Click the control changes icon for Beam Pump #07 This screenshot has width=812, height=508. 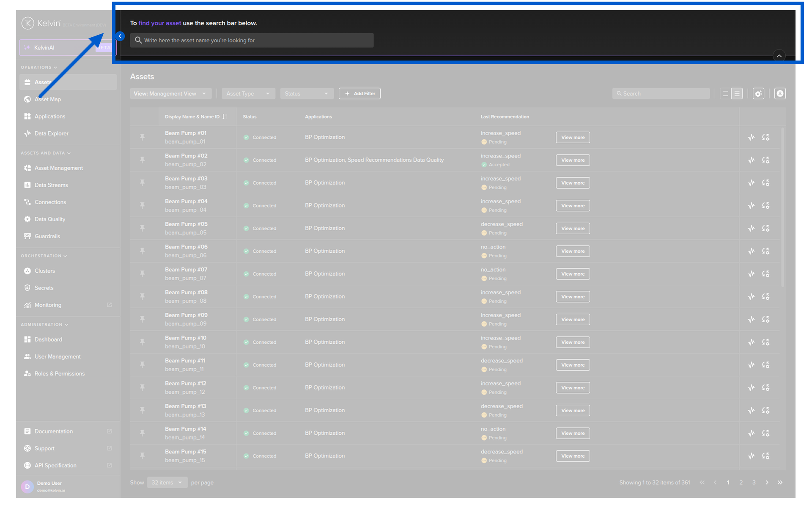pyautogui.click(x=765, y=274)
